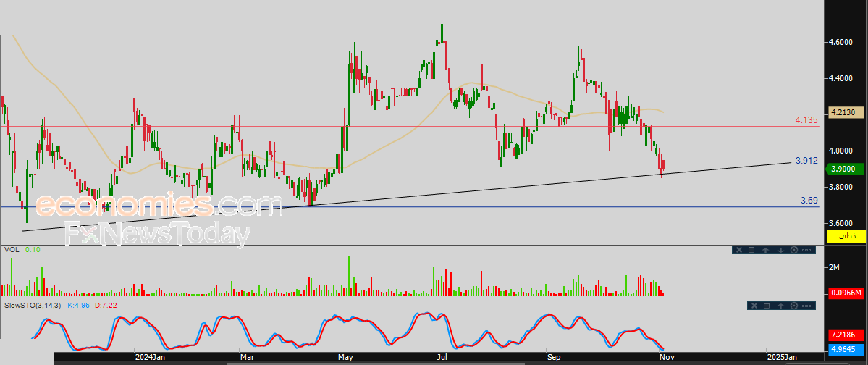The image size is (868, 365).
Task: Close the SlowSTO indicator panel
Action: pos(754,305)
